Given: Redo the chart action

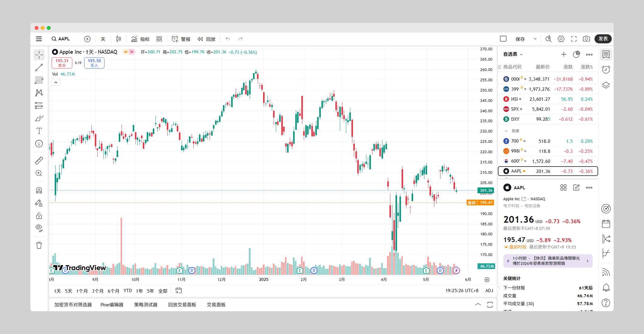Looking at the screenshot, I should tap(240, 39).
